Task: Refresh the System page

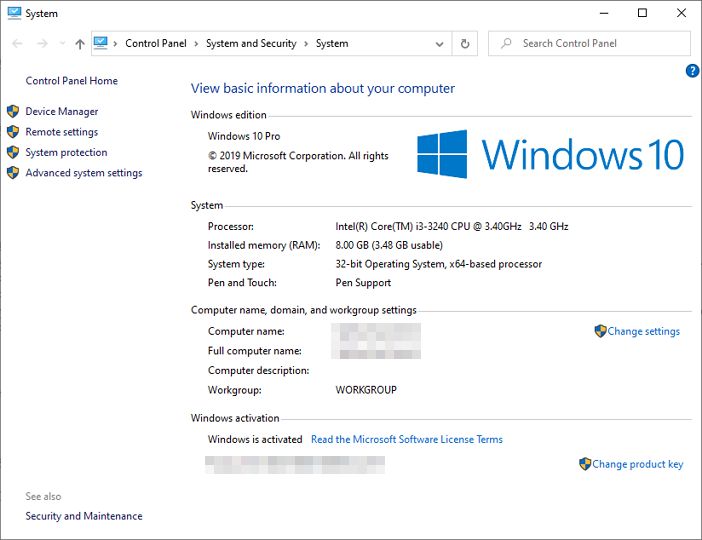Action: tap(465, 43)
